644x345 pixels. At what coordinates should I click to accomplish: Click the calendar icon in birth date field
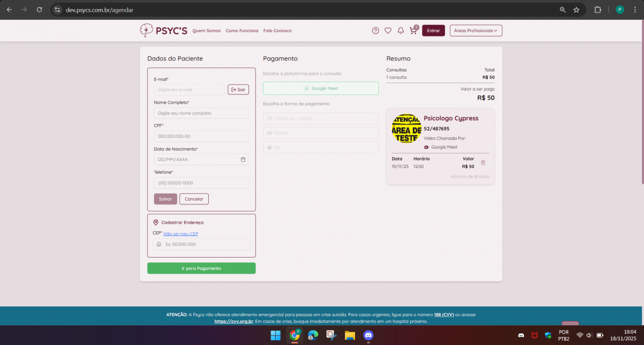point(243,159)
